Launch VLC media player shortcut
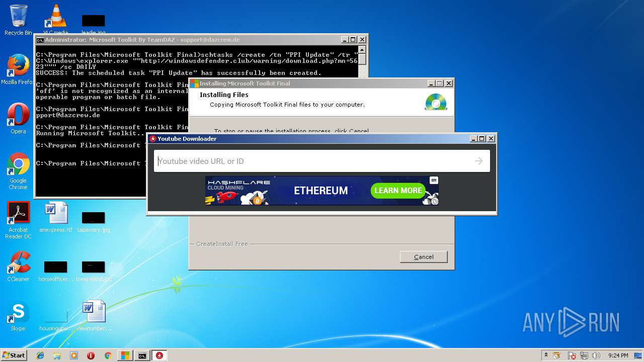Image resolution: width=644 pixels, height=362 pixels. pyautogui.click(x=56, y=19)
